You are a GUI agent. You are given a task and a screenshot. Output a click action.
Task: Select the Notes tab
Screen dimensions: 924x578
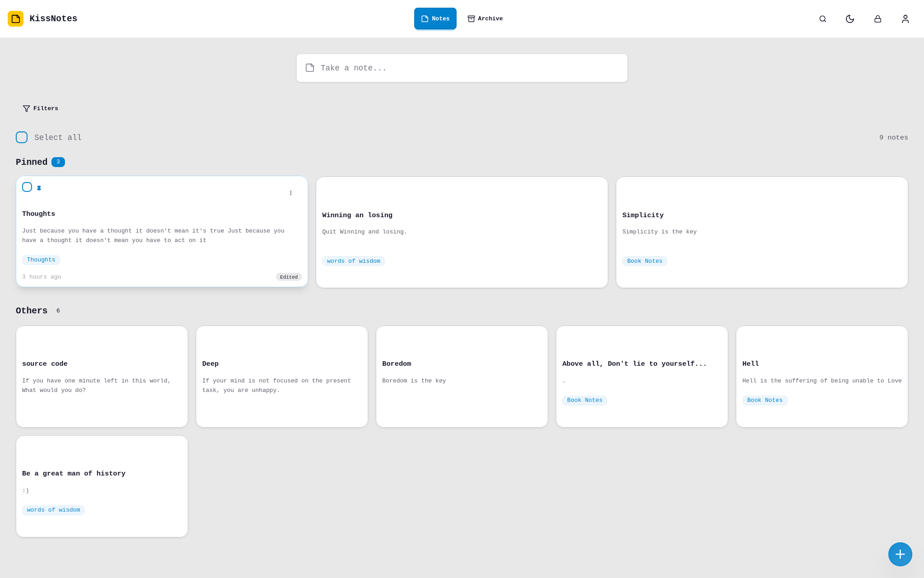(x=435, y=19)
